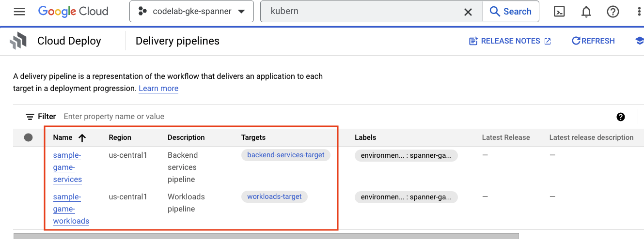Open the notifications bell

pos(586,12)
